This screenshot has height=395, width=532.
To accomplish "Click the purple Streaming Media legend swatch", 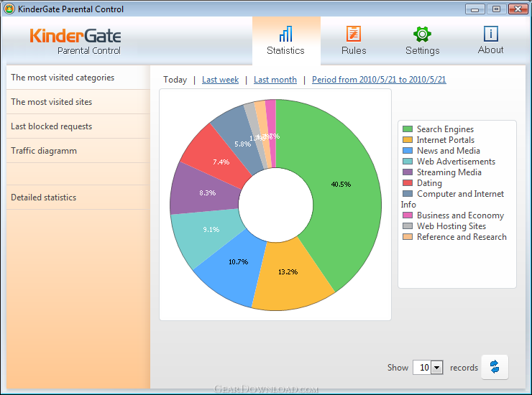I will point(408,172).
